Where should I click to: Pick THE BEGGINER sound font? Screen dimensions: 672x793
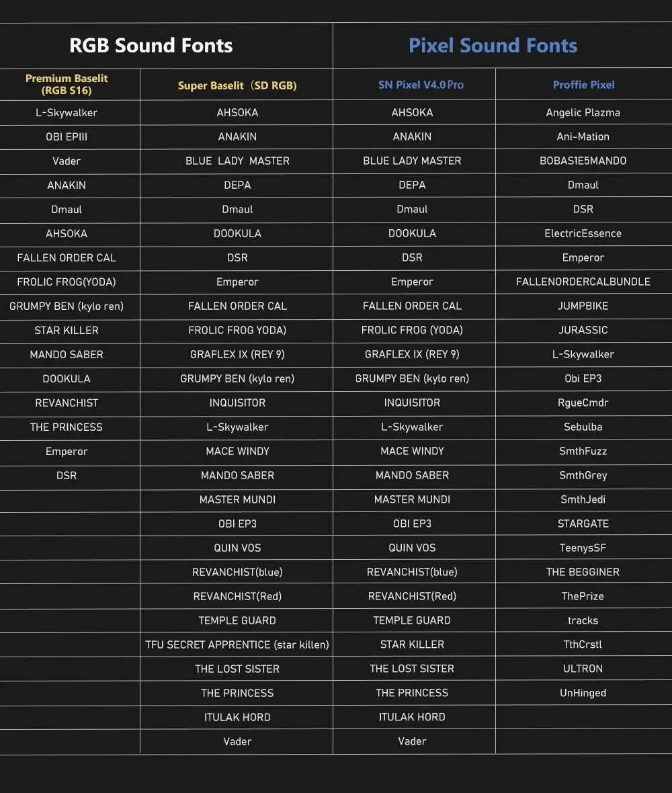(583, 572)
